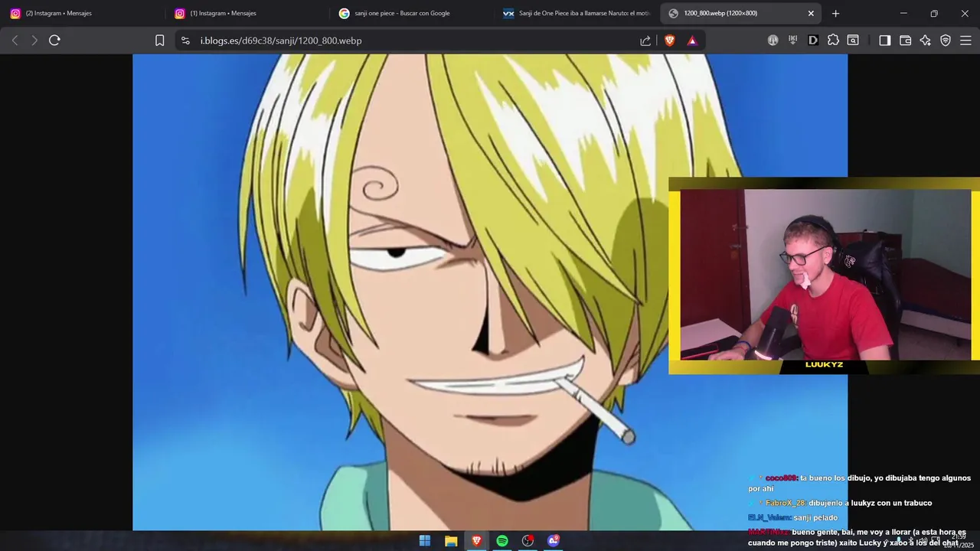Screen dimensions: 980x551
Task: Open the Windows Start menu
Action: tap(425, 541)
